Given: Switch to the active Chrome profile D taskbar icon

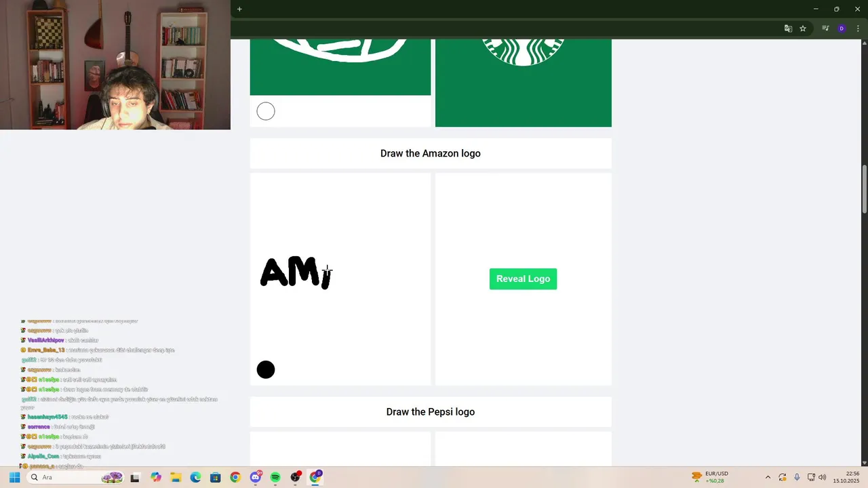Looking at the screenshot, I should click(x=315, y=477).
